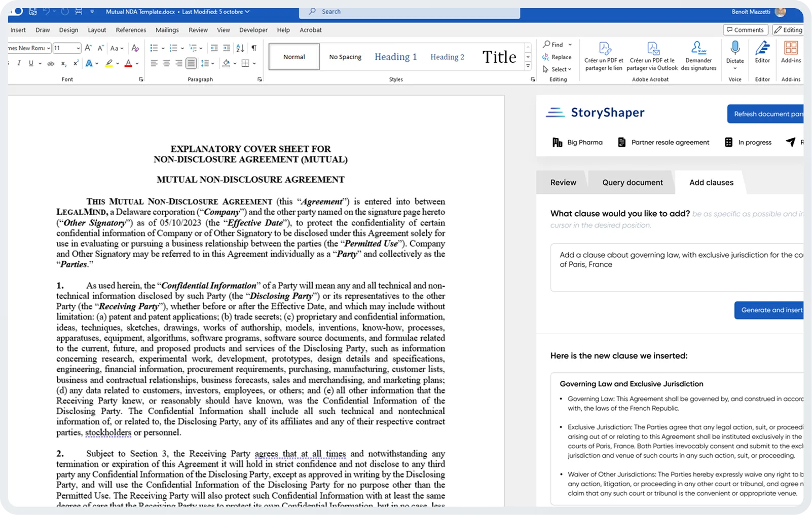The image size is (812, 515).
Task: Click the Bullets list icon
Action: pyautogui.click(x=154, y=48)
